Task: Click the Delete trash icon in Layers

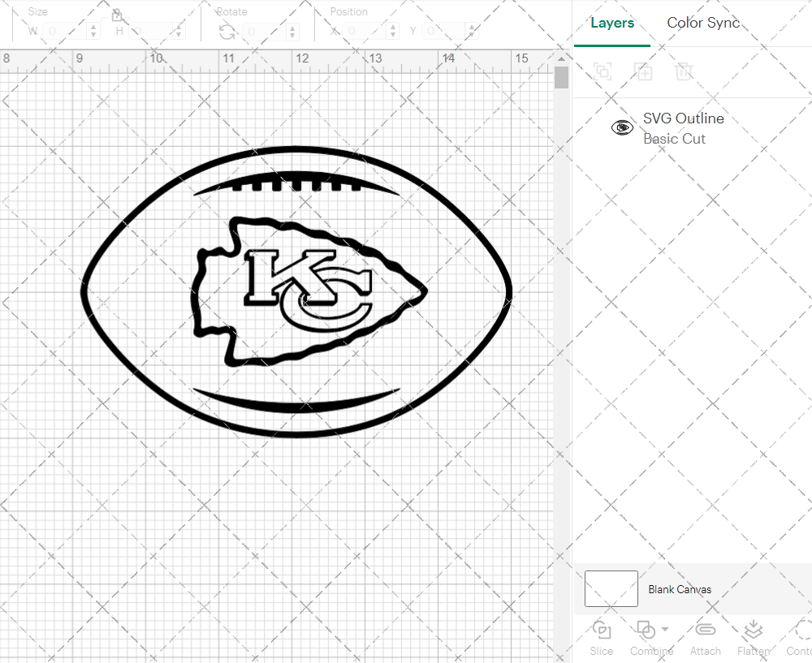Action: click(684, 71)
